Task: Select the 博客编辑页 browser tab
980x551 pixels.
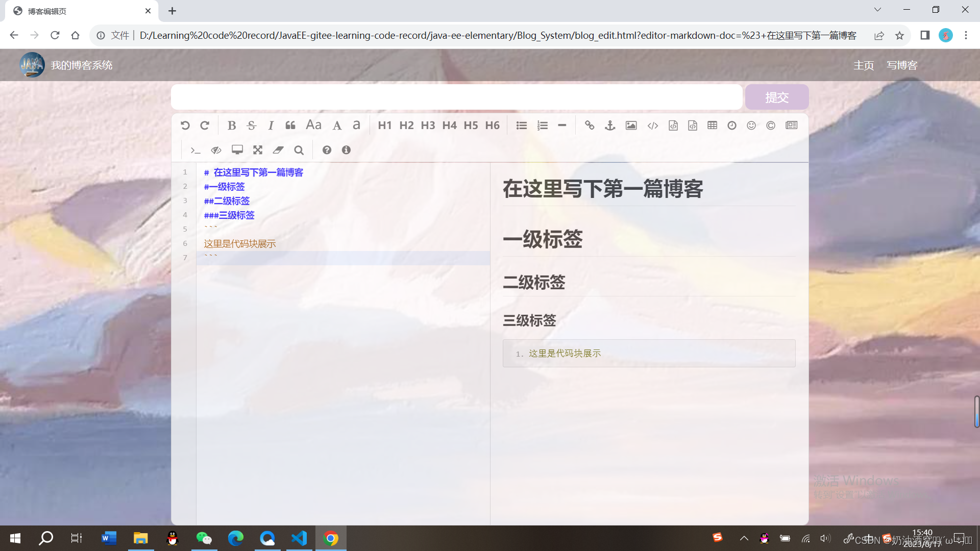Action: (x=82, y=11)
